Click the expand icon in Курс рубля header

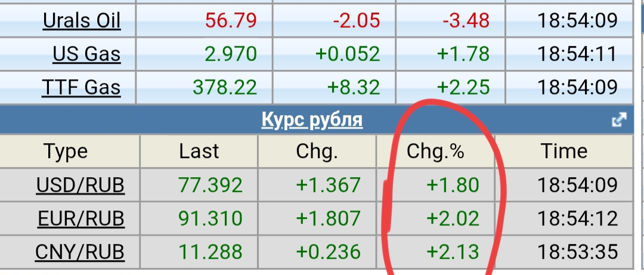[x=619, y=120]
